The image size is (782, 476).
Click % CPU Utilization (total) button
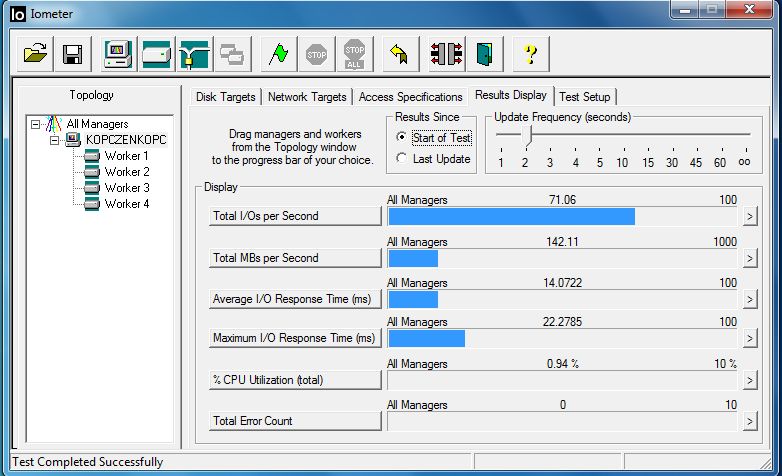pos(295,380)
